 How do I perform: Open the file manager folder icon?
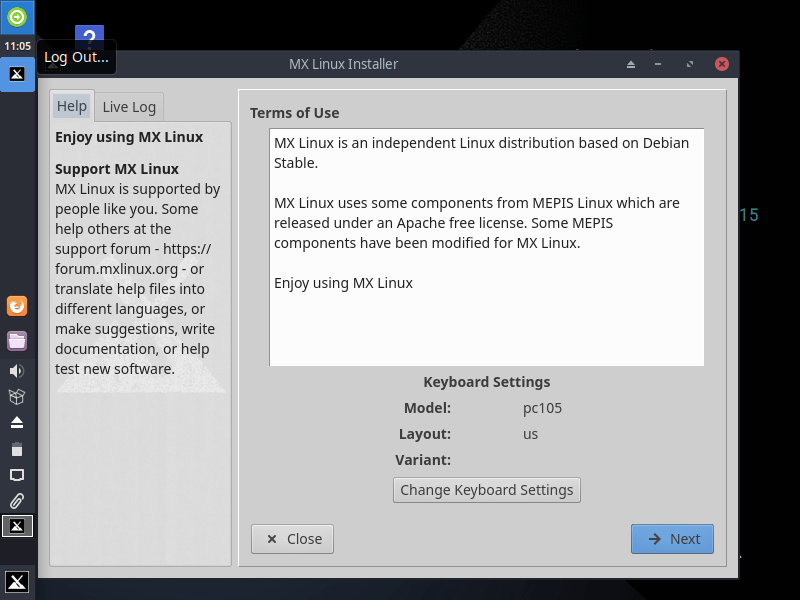(x=17, y=341)
